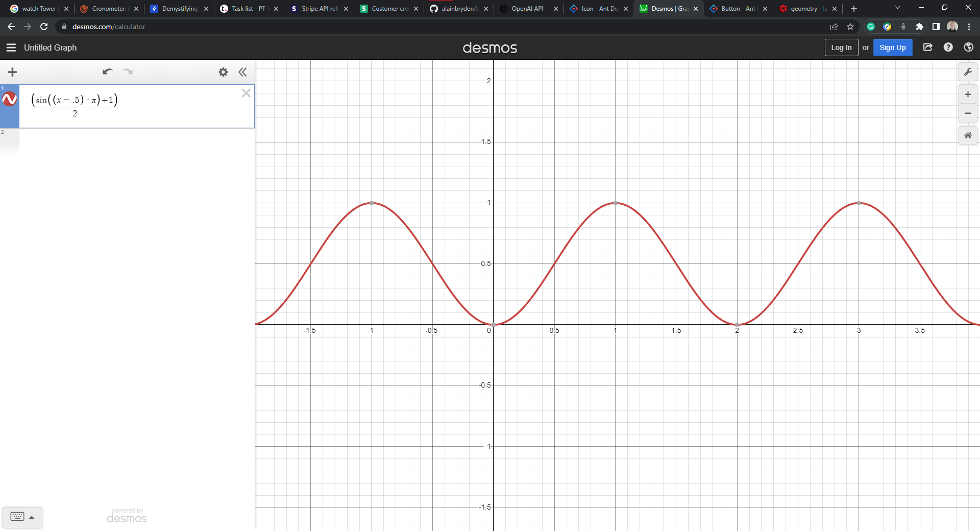The image size is (980, 531).
Task: Click the blue Sign Up button
Action: coord(892,47)
